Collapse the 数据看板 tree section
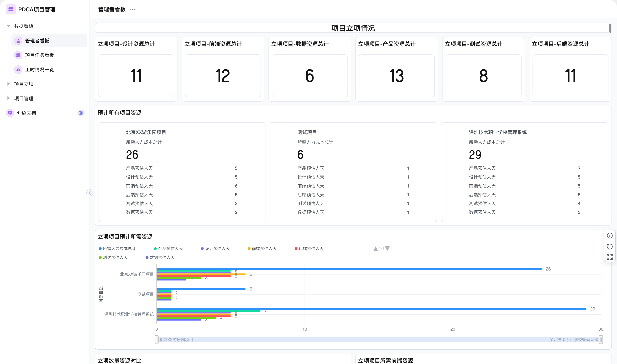 [9, 26]
